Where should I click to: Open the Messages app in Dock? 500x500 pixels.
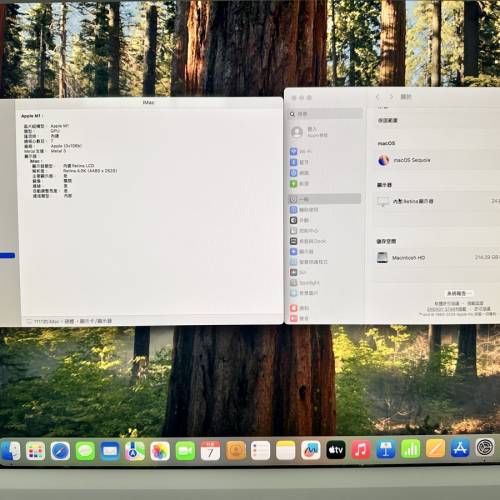[85, 451]
